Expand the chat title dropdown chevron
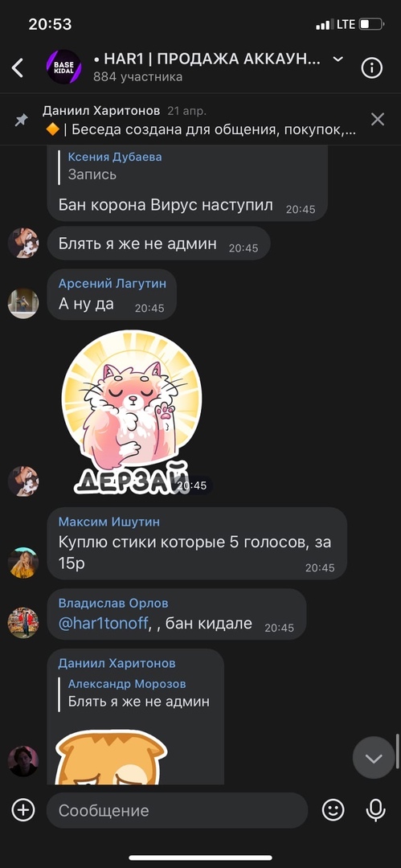 [337, 59]
